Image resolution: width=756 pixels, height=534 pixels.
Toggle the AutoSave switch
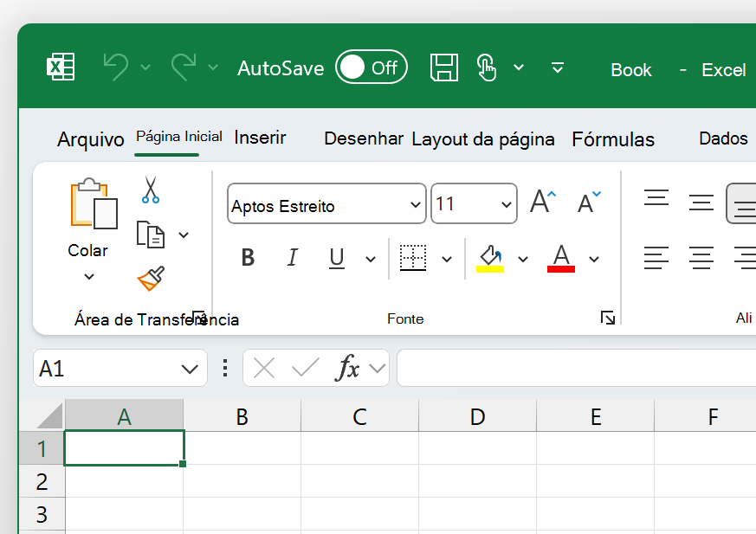click(x=372, y=67)
